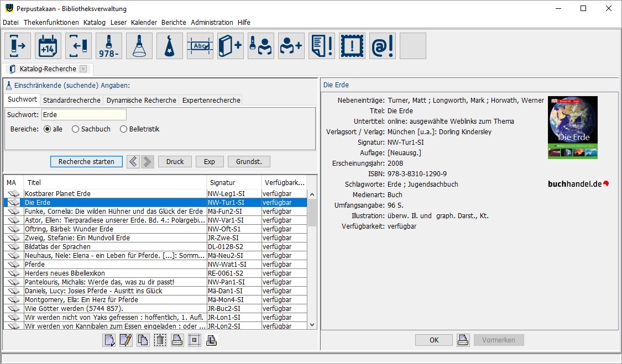Switch to the Expertenrecherche tab
Image resolution: width=622 pixels, height=364 pixels.
pos(211,100)
